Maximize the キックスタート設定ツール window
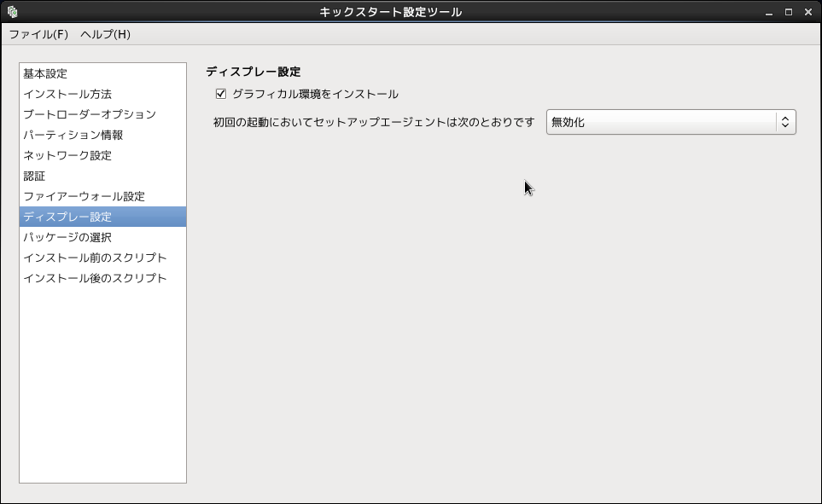Screen dimensions: 822x504 click(x=788, y=12)
